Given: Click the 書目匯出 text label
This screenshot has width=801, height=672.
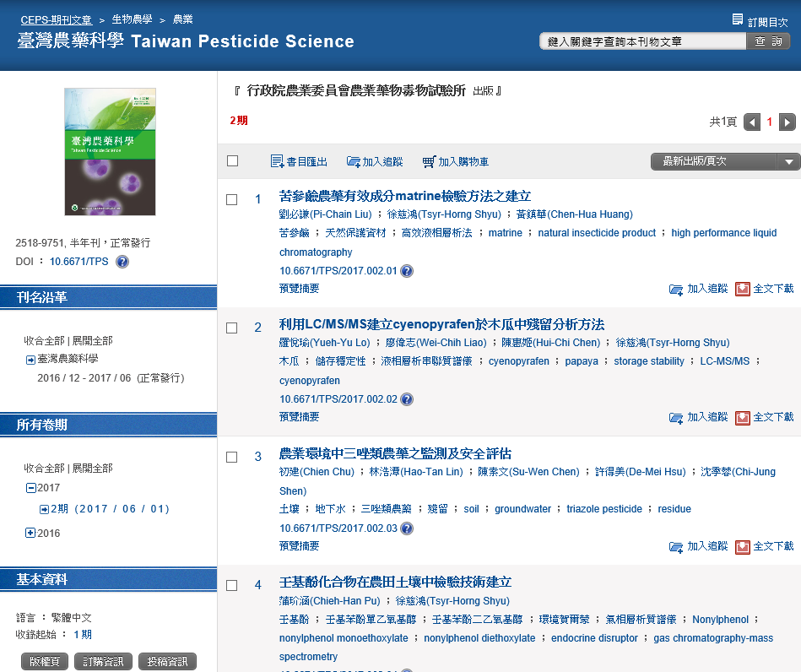Looking at the screenshot, I should pyautogui.click(x=307, y=162).
